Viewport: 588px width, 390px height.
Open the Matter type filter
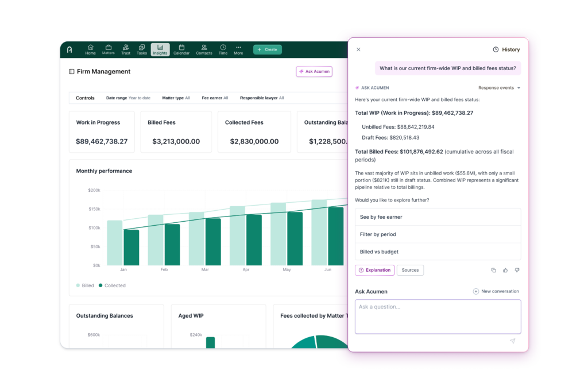(x=176, y=98)
